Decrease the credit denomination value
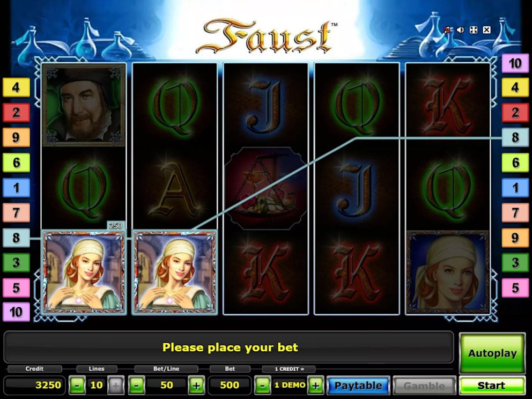The width and height of the screenshot is (532, 399). [263, 386]
